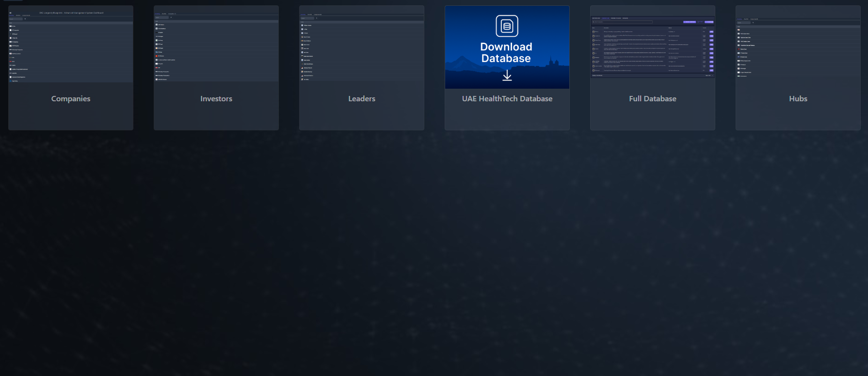Click the search field in Full Database preview
Screen dimensions: 868x376
pyautogui.click(x=622, y=22)
